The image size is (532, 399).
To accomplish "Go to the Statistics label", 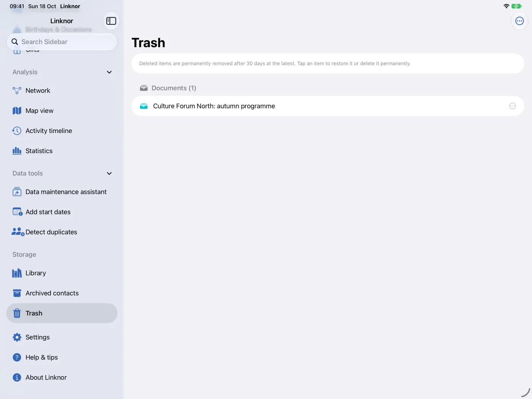I will [x=39, y=151].
